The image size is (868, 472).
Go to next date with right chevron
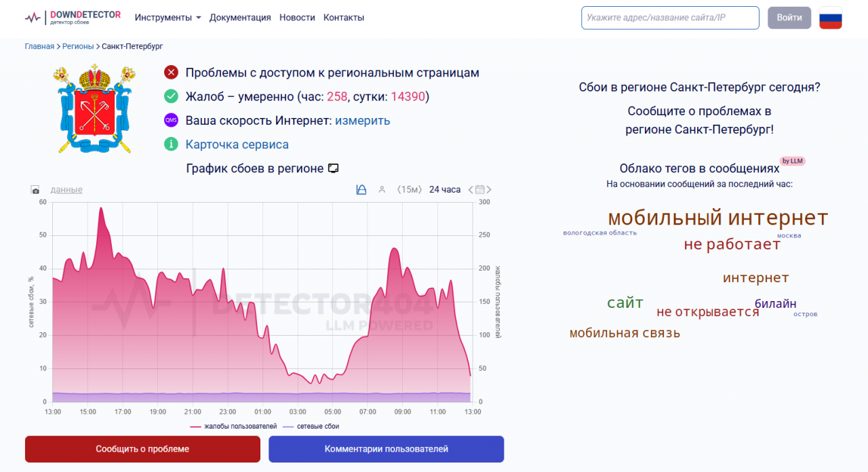tap(490, 190)
